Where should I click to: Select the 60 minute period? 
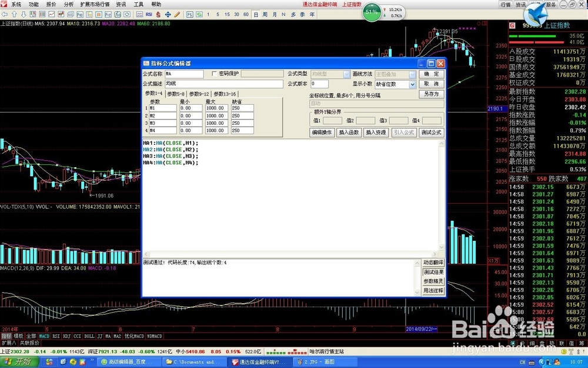point(246,14)
